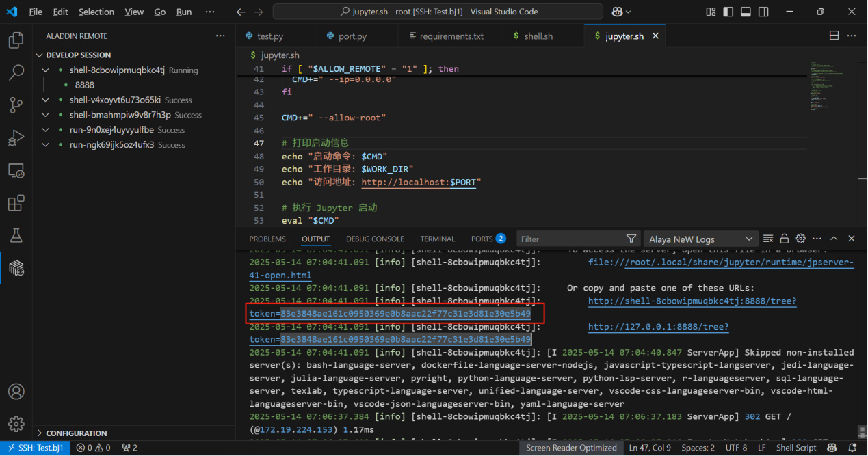Toggle output auto-scroll lock icon

[x=785, y=239]
